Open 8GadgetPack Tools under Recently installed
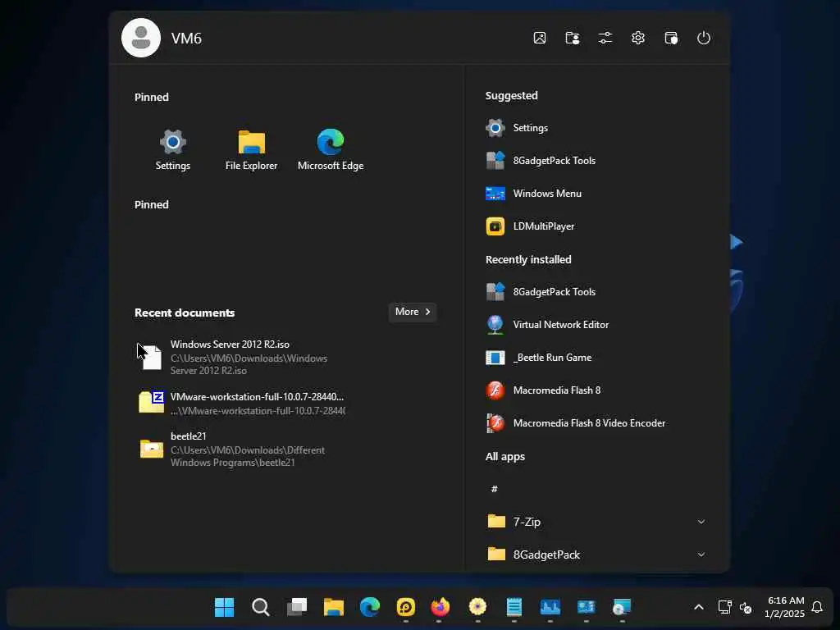Viewport: 840px width, 630px height. pos(597,292)
